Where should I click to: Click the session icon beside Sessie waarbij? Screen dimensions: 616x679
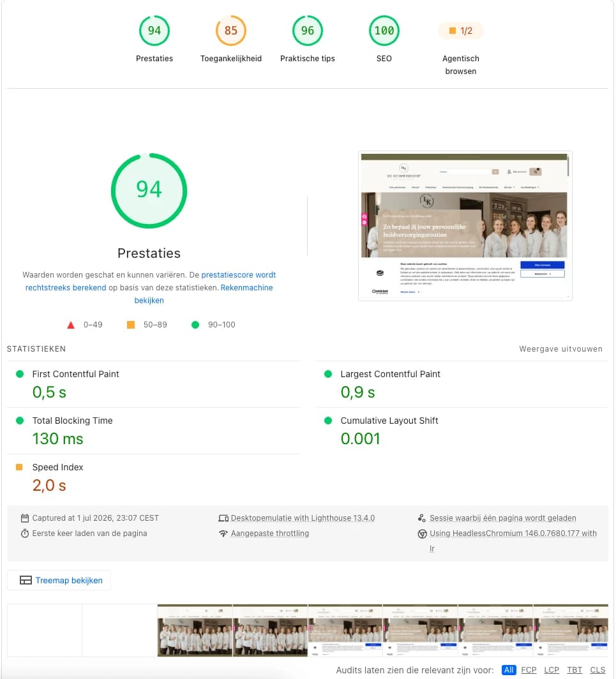tap(422, 518)
